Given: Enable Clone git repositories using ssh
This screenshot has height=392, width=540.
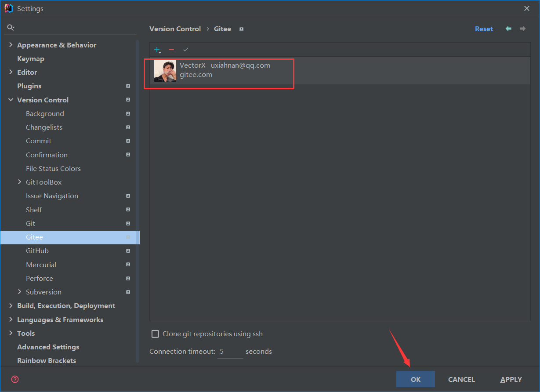Looking at the screenshot, I should click(155, 334).
